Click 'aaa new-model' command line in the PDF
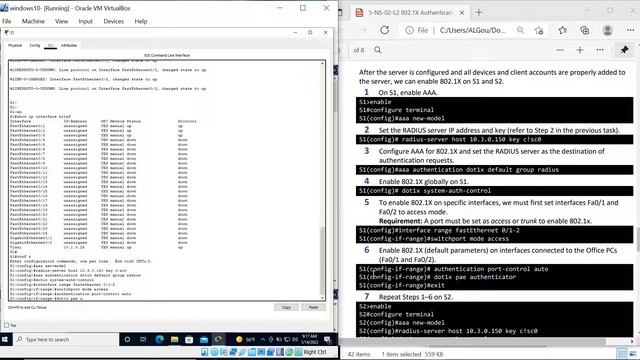The width and height of the screenshot is (640, 360). click(x=402, y=118)
